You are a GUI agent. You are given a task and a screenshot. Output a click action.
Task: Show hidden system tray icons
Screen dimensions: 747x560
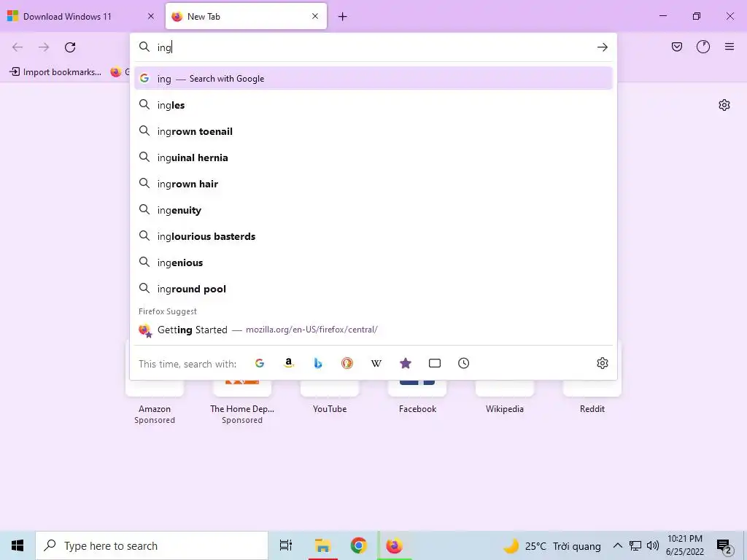click(617, 545)
